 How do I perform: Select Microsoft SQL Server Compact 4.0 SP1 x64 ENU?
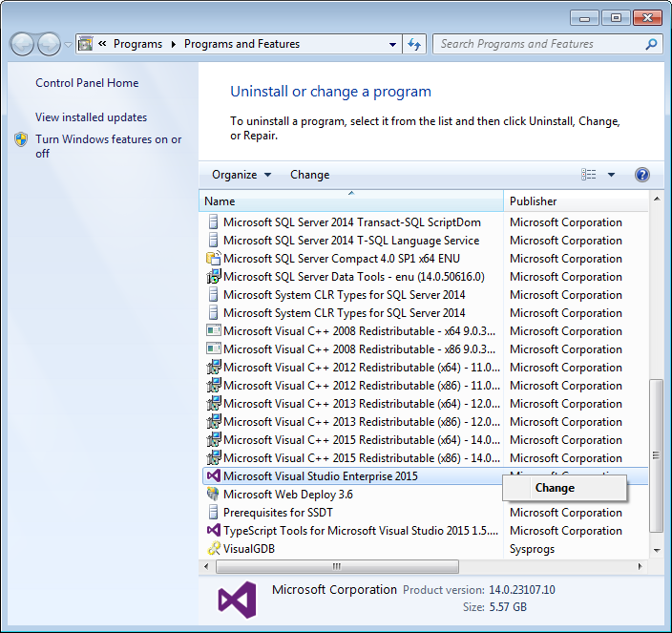[x=342, y=259]
